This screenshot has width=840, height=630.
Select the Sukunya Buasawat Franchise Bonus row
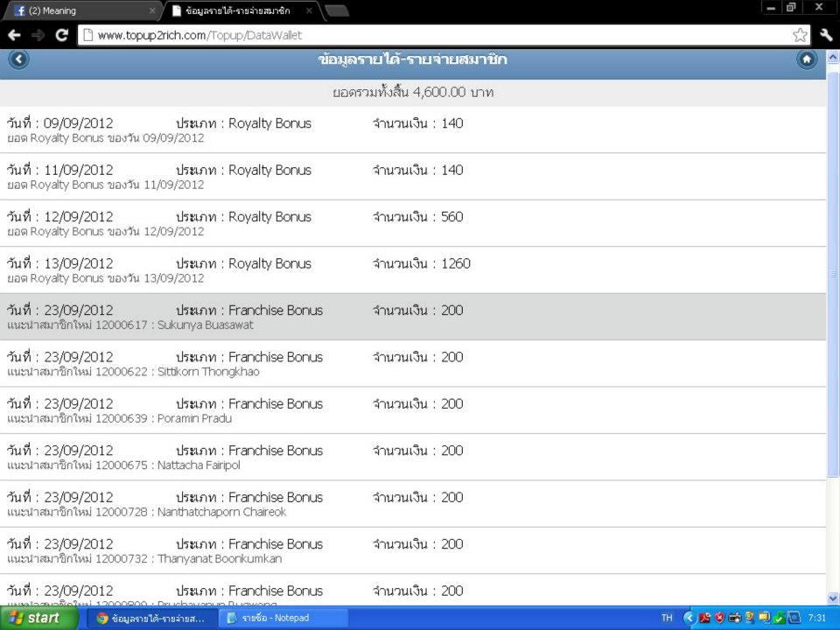(x=412, y=317)
